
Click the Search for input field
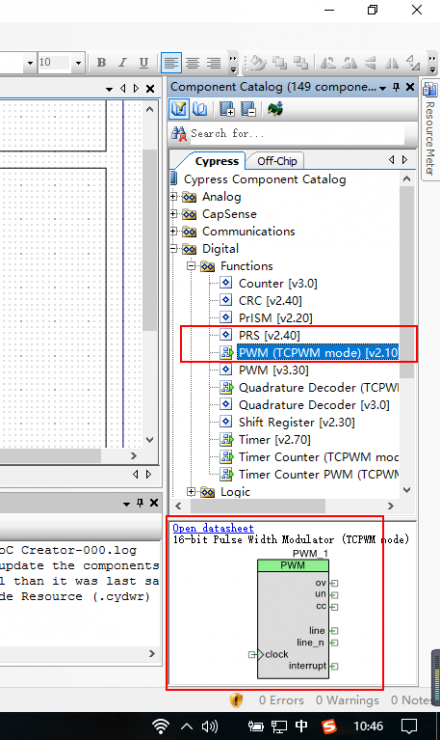tap(296, 134)
